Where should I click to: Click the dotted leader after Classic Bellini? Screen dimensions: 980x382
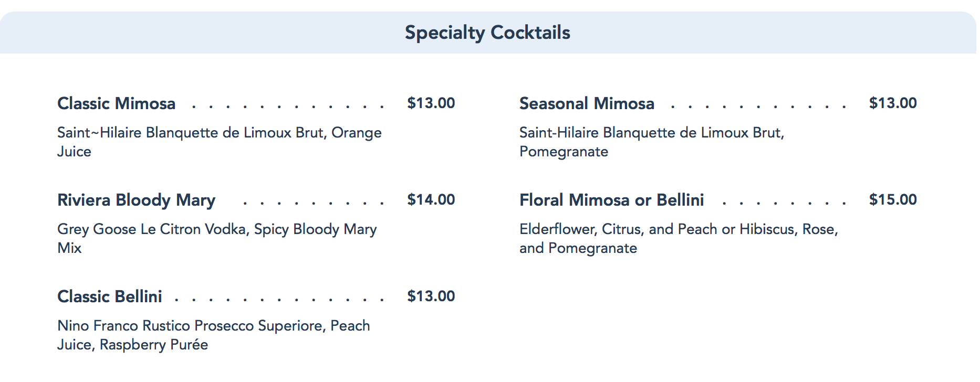279,300
